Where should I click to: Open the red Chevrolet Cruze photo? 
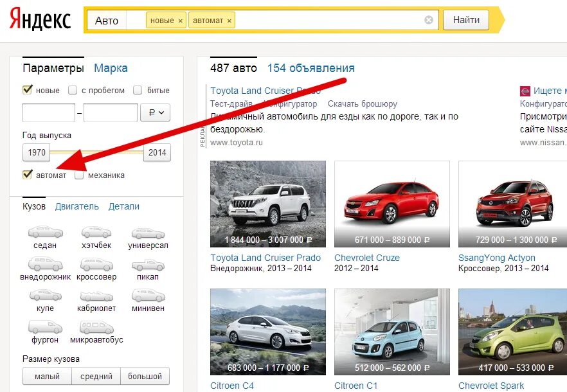[x=392, y=204]
